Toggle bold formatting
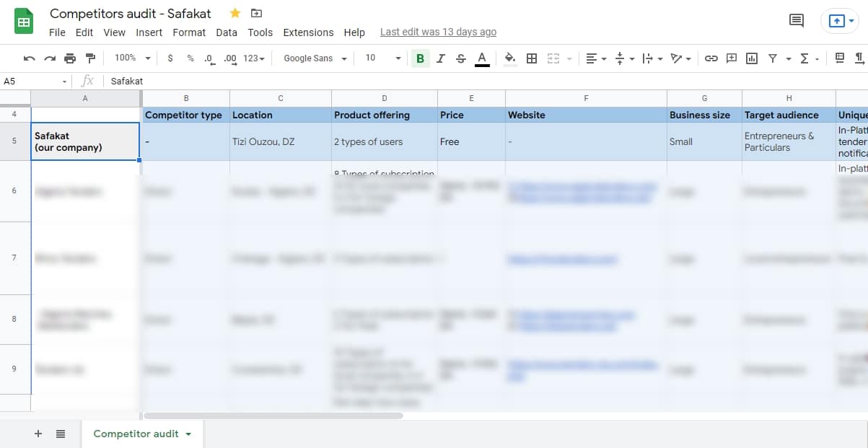 [420, 58]
